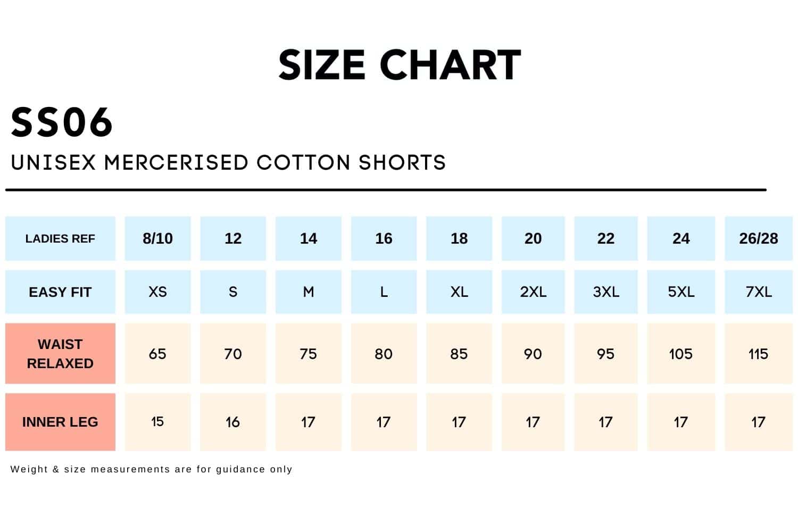Viewport: 798px width, 532px height.
Task: Click the ladies size 18 cell
Action: (x=459, y=238)
